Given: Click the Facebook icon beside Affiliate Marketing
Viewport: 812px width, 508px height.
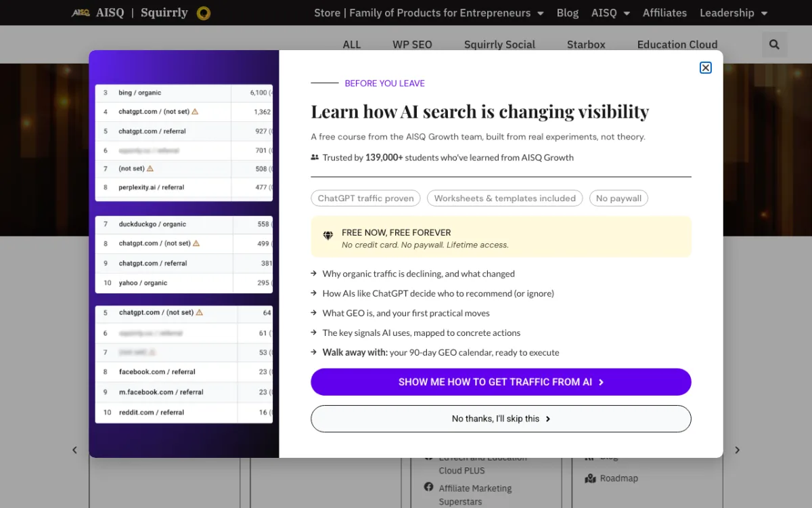Looking at the screenshot, I should tap(428, 487).
